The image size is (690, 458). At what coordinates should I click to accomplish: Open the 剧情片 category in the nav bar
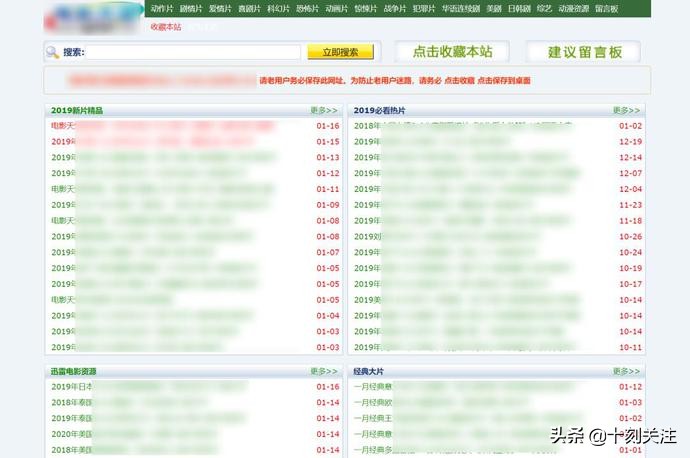tap(191, 8)
